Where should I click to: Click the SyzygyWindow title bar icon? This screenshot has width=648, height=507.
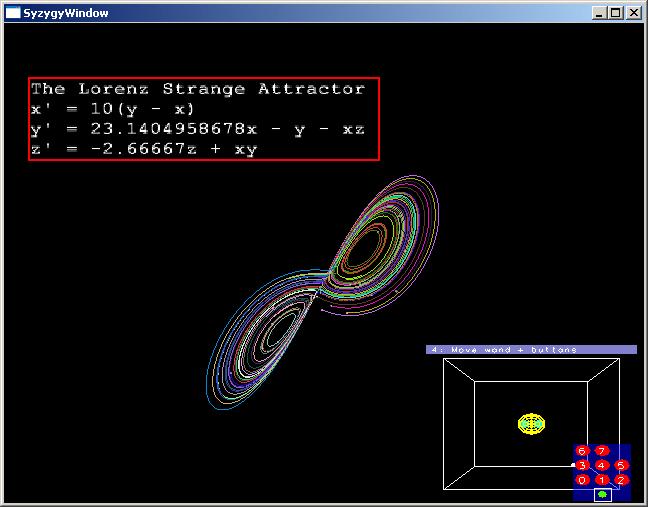coord(13,13)
